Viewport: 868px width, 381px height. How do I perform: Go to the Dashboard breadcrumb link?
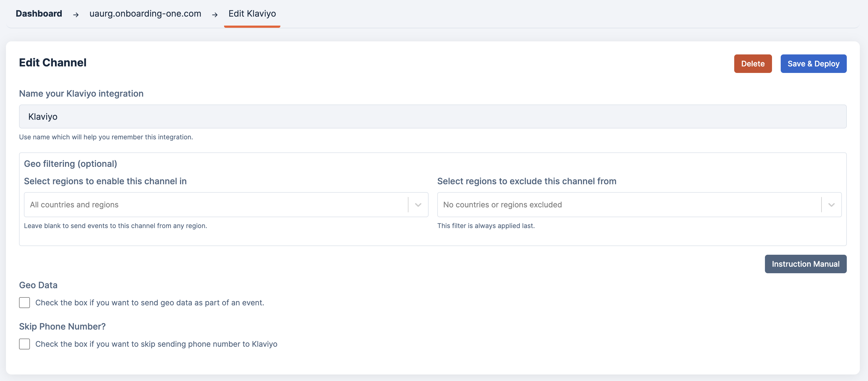39,14
